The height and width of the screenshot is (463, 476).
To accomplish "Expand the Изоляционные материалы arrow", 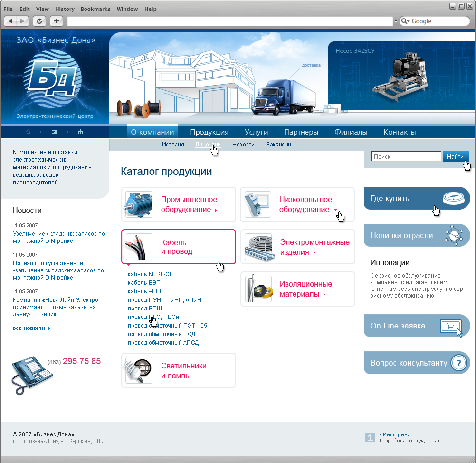I will (x=324, y=294).
